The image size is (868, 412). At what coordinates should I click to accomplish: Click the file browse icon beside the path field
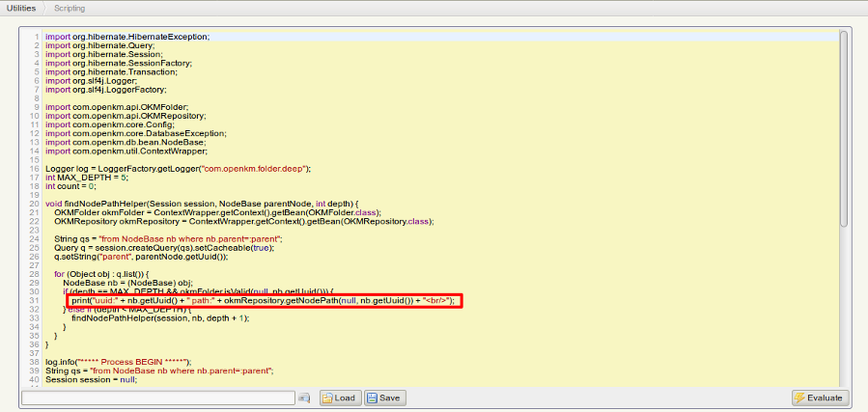coord(304,398)
